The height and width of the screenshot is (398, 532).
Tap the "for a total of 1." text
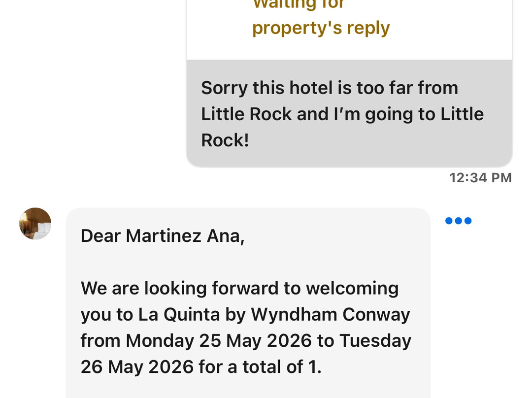[x=260, y=367]
